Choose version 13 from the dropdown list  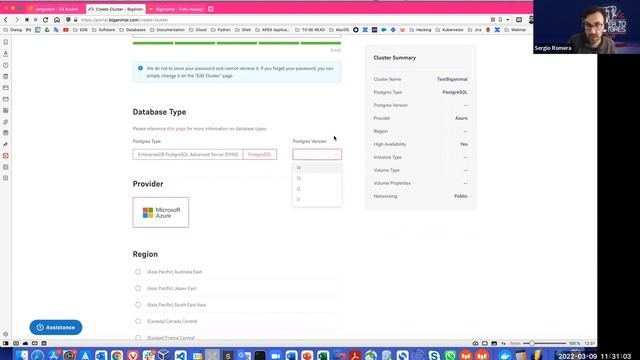317,178
